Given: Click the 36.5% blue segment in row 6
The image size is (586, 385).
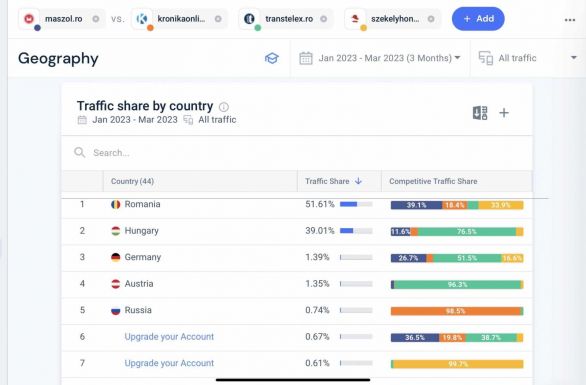Looking at the screenshot, I should click(x=415, y=338).
